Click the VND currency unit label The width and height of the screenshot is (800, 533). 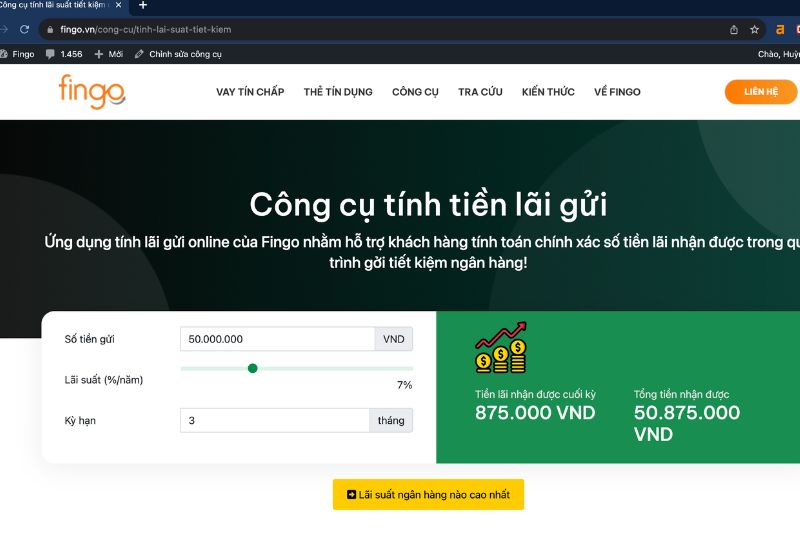pos(394,339)
